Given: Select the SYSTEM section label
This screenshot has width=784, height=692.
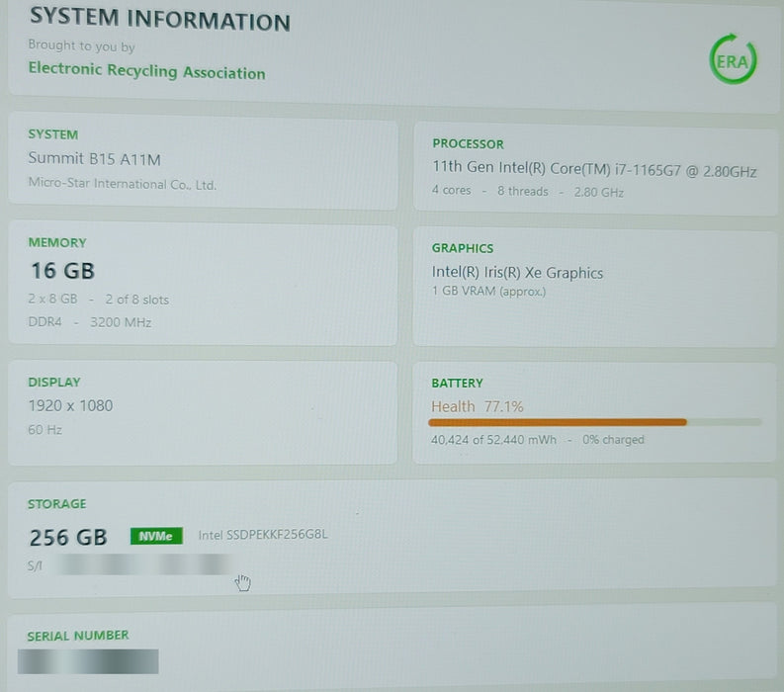Looking at the screenshot, I should pos(53,134).
